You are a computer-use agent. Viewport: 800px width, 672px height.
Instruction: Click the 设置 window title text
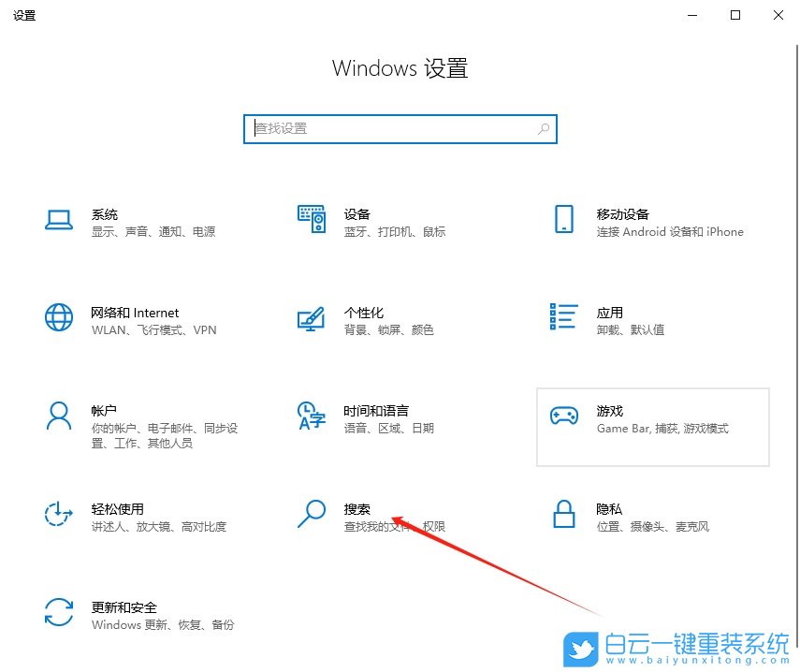coord(24,15)
